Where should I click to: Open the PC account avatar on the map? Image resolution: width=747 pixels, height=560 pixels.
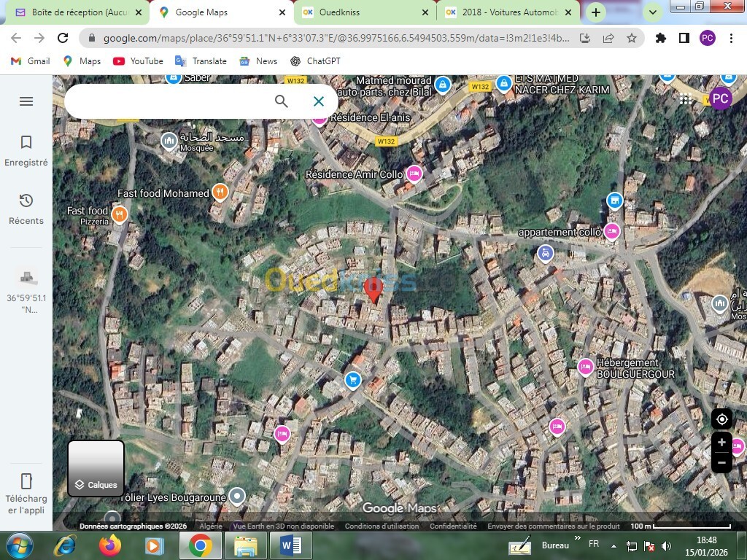coord(720,98)
